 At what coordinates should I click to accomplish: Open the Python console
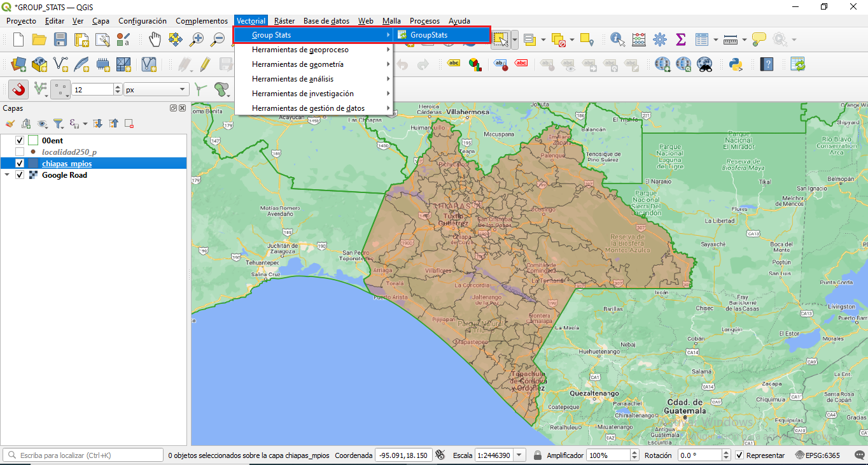736,64
